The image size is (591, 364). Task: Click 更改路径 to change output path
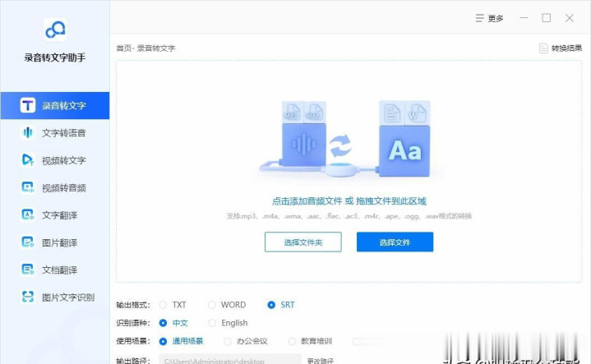[x=321, y=360]
